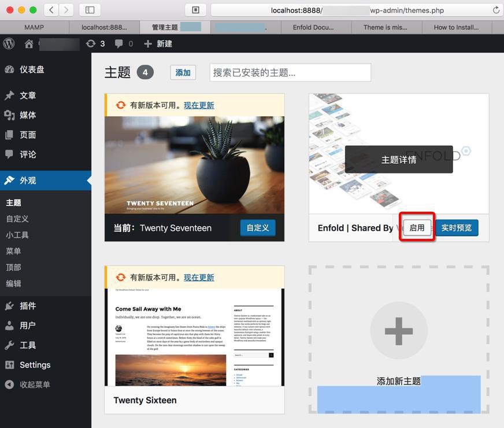The width and height of the screenshot is (504, 428).
Task: Click 现在更新 link for Twenty Sixteen
Action: click(x=199, y=277)
